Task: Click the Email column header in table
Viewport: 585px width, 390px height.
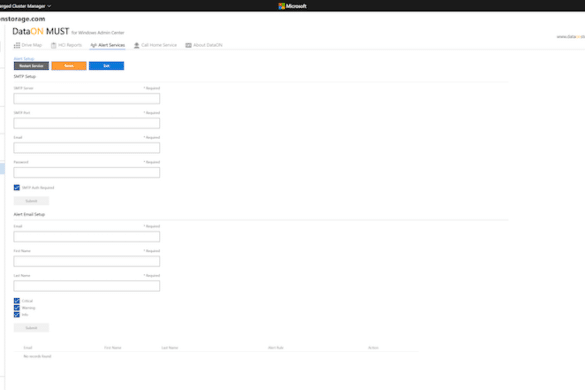Action: [x=28, y=347]
